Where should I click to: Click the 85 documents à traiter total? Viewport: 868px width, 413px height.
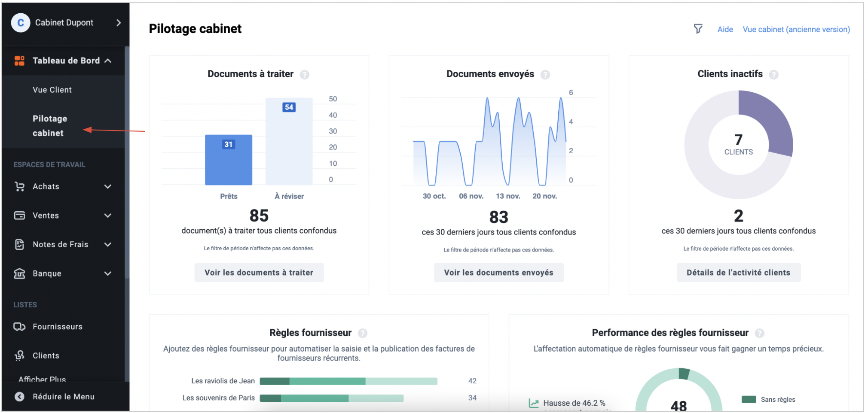tap(259, 216)
